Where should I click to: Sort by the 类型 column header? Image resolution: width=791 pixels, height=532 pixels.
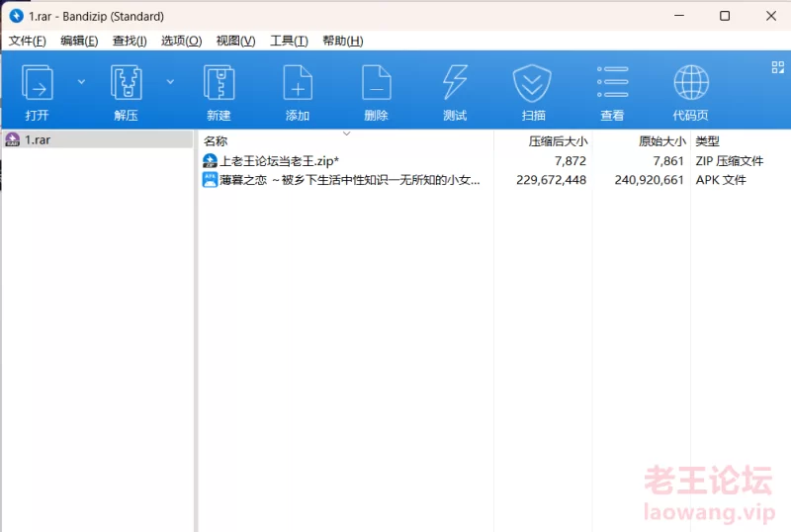(x=707, y=141)
